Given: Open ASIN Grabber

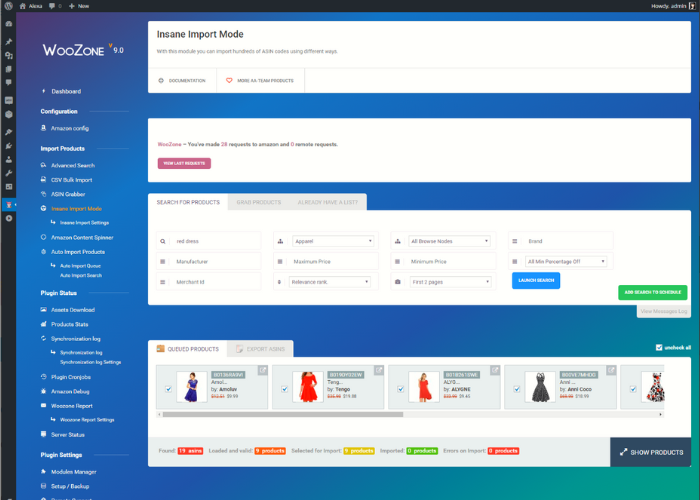Looking at the screenshot, I should point(67,194).
